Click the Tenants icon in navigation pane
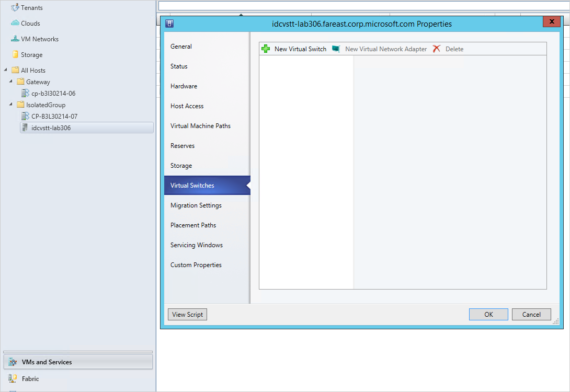Screen dimensions: 570x392 (15, 7)
